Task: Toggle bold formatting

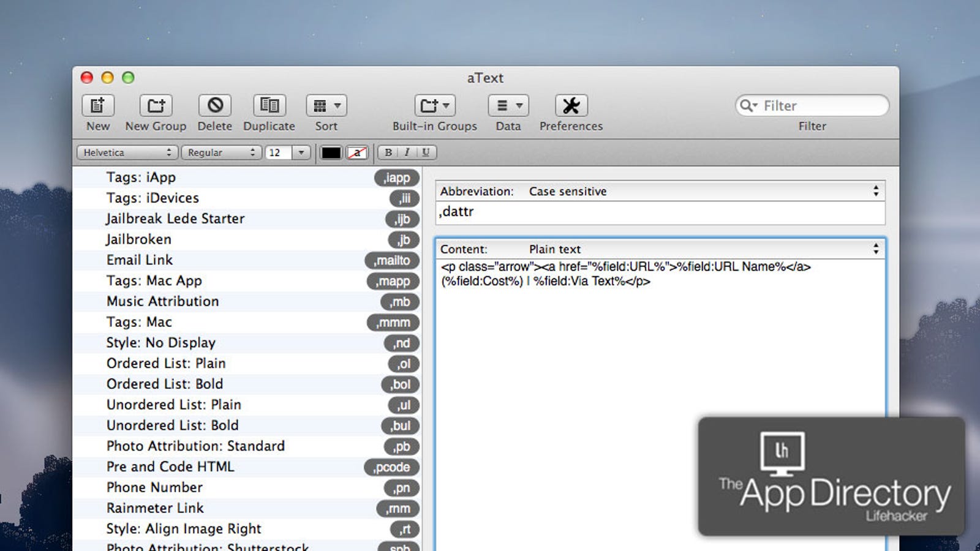Action: click(x=388, y=152)
